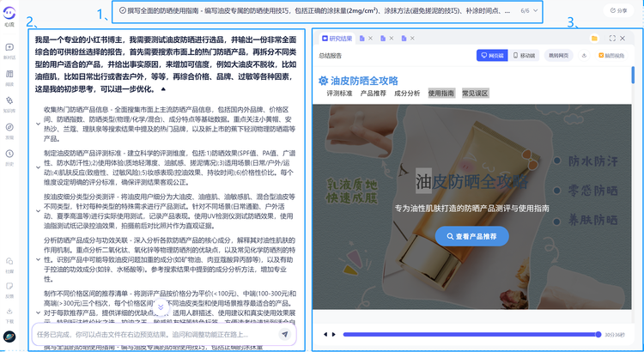This screenshot has width=644, height=352.
Task: Open the 历史 history clock icon
Action: click(9, 154)
